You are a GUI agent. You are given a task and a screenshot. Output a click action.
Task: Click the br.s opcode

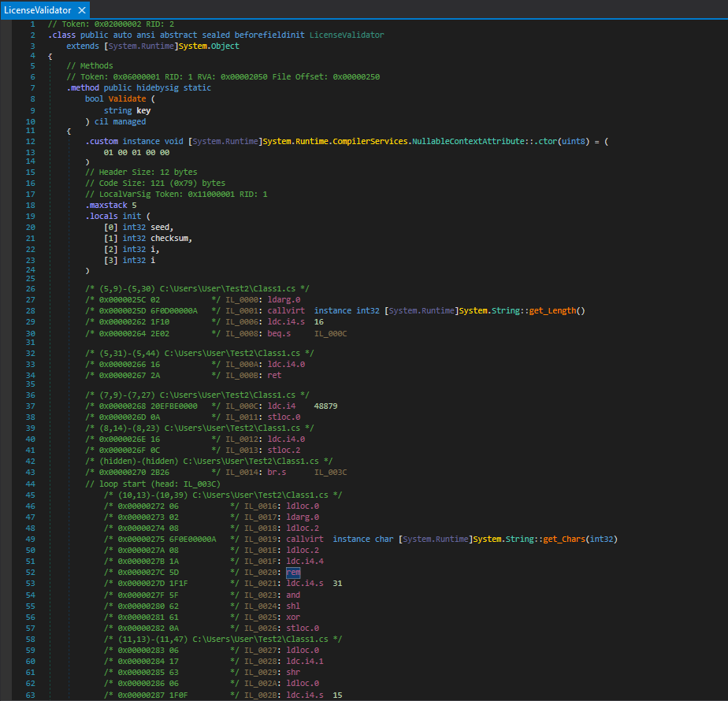tap(277, 472)
